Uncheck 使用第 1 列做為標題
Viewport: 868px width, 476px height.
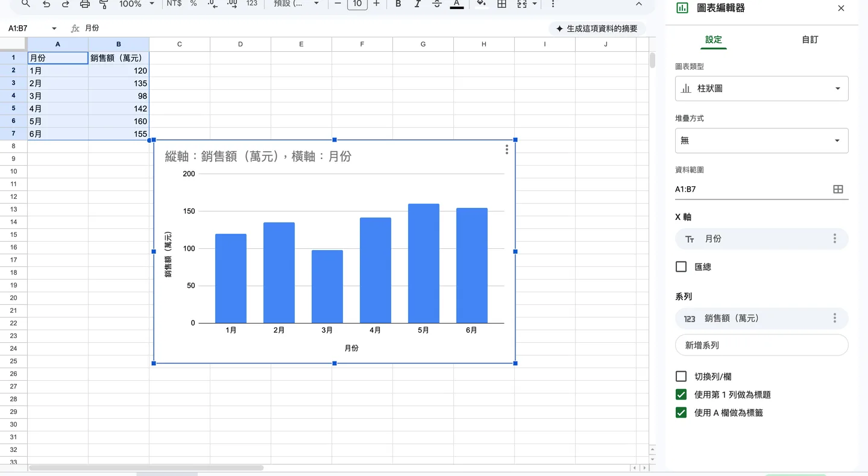pos(681,395)
